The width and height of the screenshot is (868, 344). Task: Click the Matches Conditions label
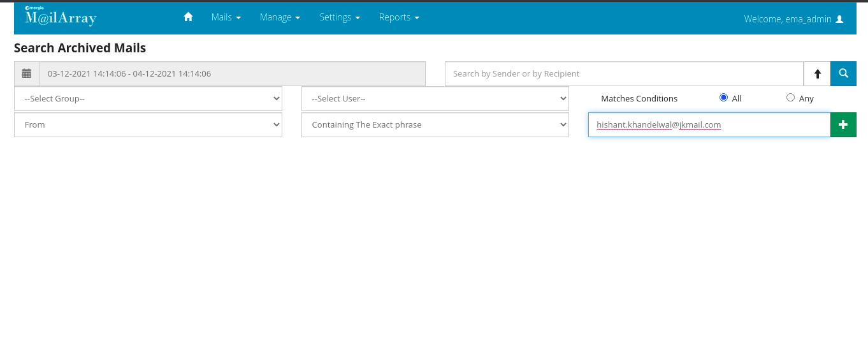(x=639, y=98)
